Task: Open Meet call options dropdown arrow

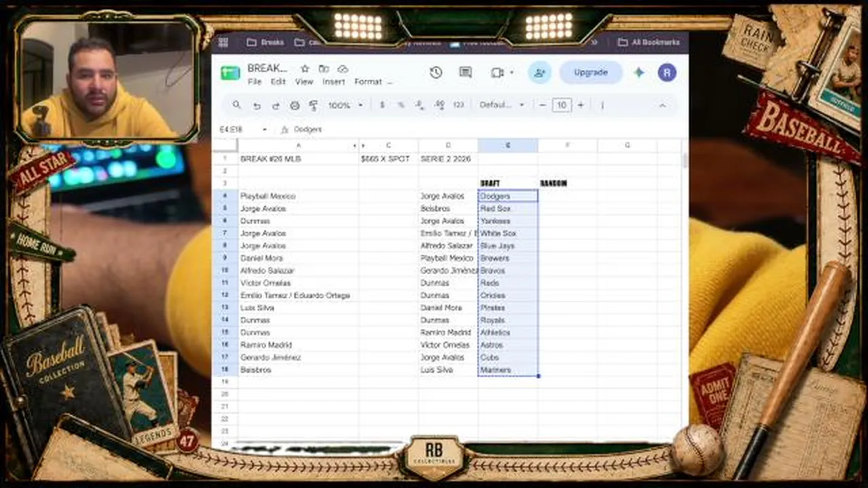Action: (x=511, y=73)
